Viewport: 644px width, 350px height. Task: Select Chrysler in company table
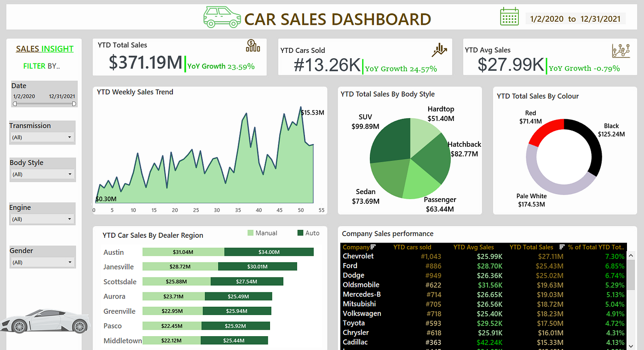click(x=356, y=333)
